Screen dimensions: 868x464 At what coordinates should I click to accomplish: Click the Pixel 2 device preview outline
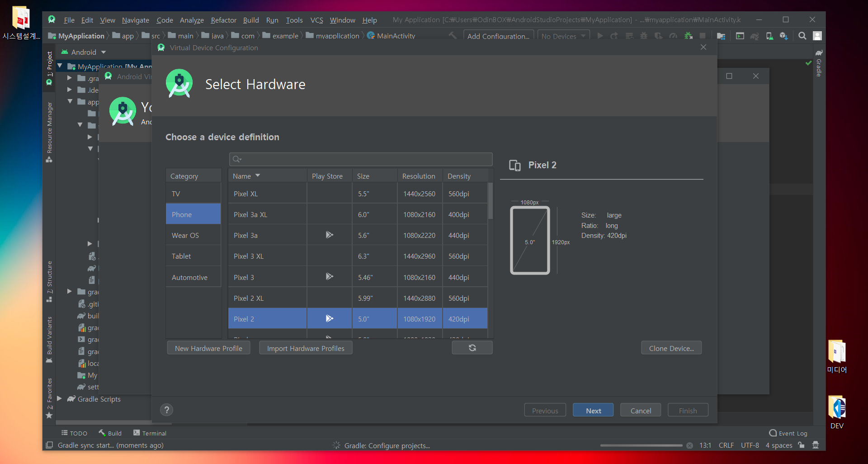click(x=530, y=240)
